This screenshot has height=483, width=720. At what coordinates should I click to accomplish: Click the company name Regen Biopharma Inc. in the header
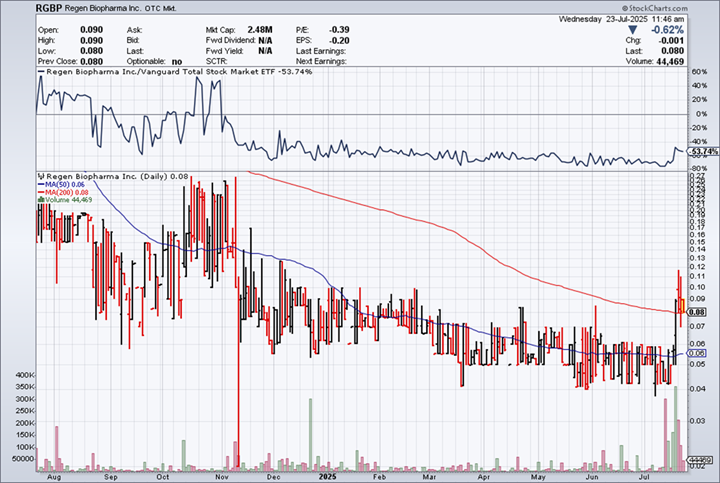101,8
